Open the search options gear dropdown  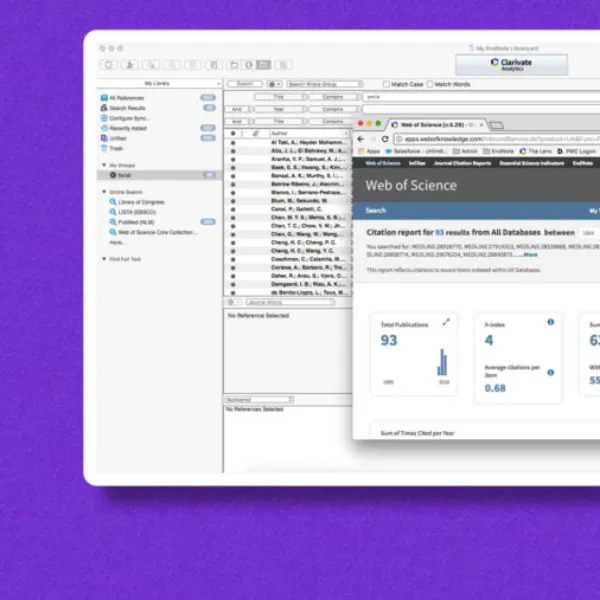point(274,84)
